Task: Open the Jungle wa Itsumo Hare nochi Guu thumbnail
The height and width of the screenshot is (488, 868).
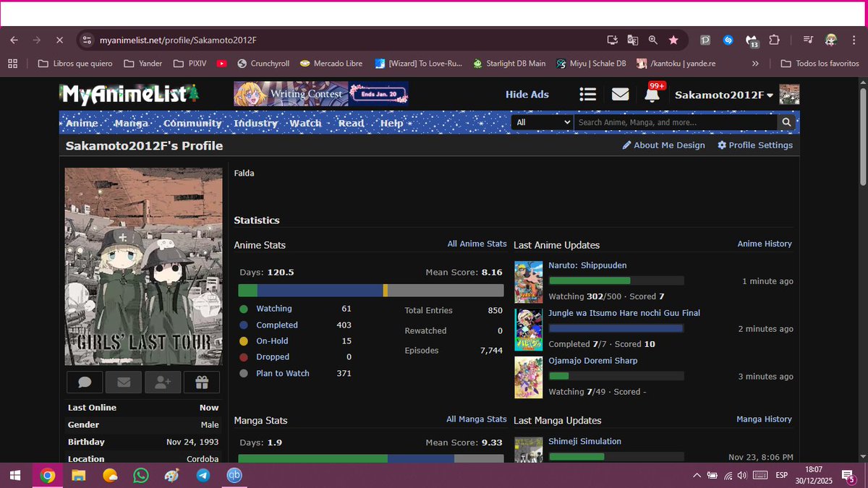Action: click(529, 330)
